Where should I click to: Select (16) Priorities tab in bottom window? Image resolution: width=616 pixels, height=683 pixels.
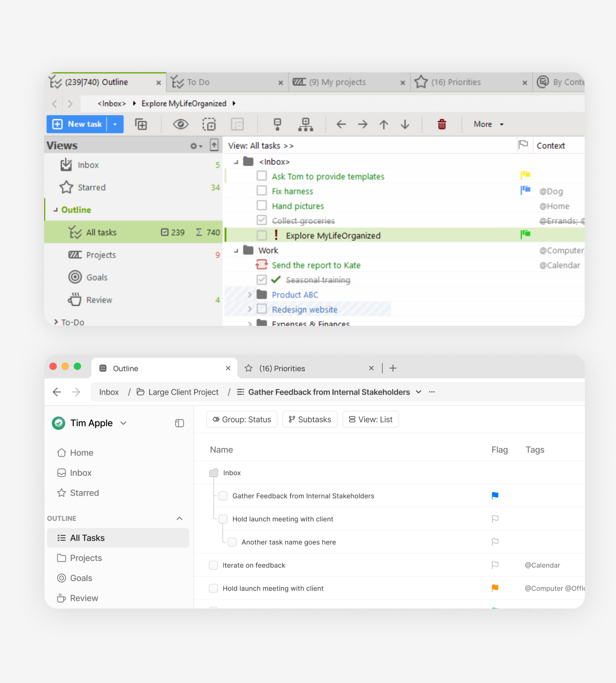(310, 368)
